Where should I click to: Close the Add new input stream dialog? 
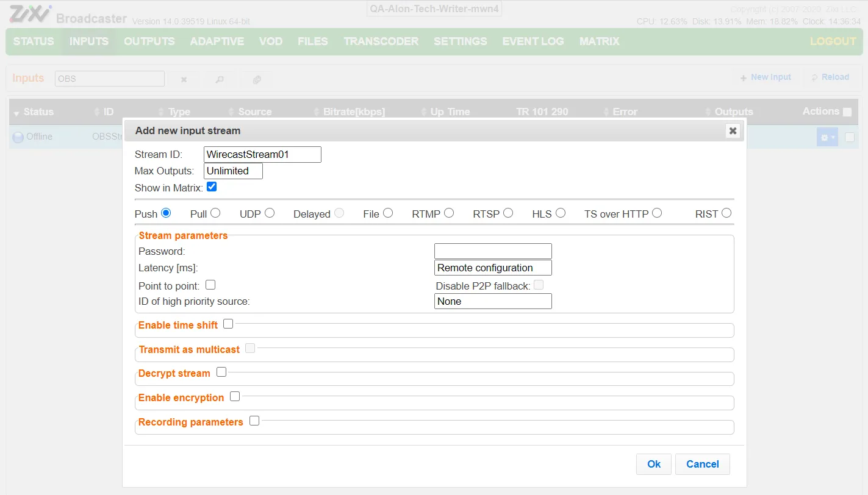(733, 130)
